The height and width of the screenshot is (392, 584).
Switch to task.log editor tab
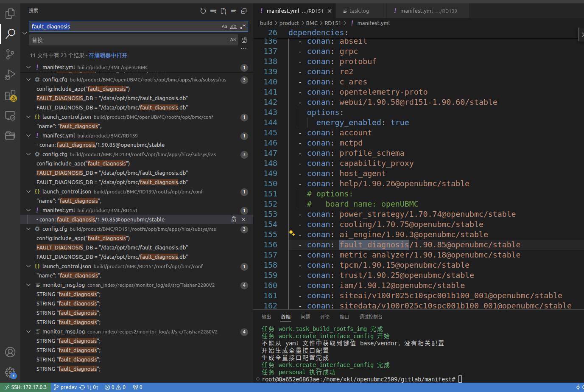coord(359,11)
